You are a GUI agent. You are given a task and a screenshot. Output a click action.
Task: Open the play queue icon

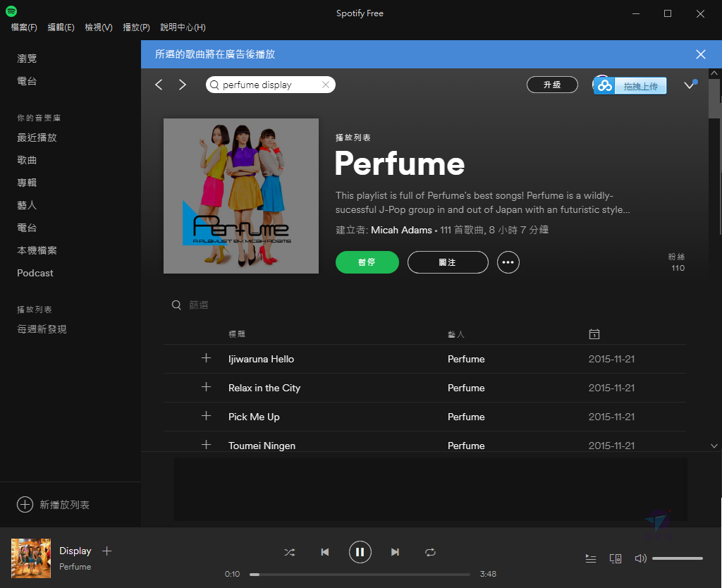590,558
